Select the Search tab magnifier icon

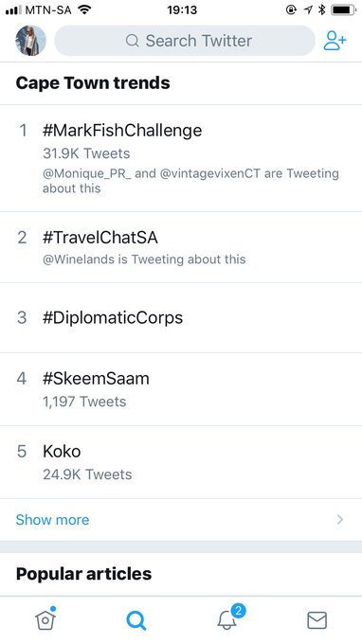pyautogui.click(x=136, y=620)
